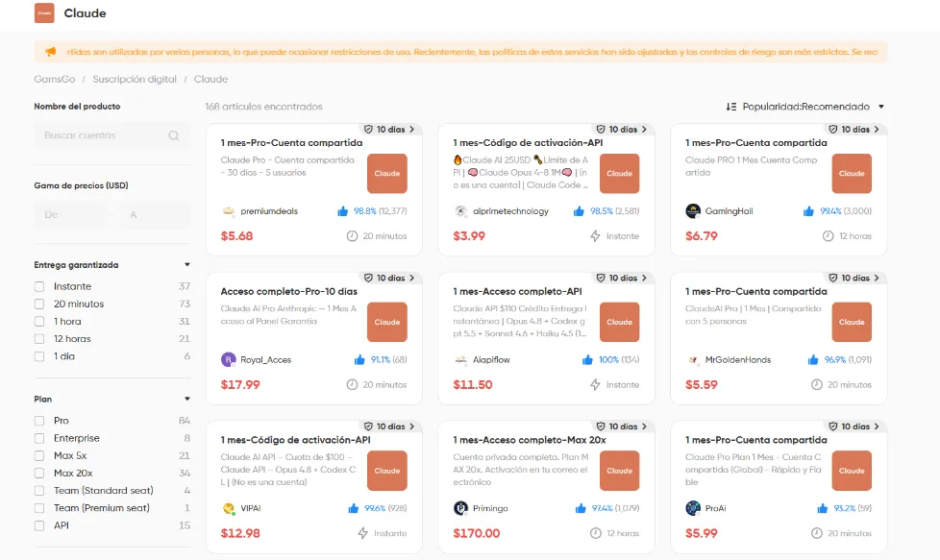This screenshot has height=560, width=940.
Task: Click GamingHall seller avatar
Action: tap(693, 210)
